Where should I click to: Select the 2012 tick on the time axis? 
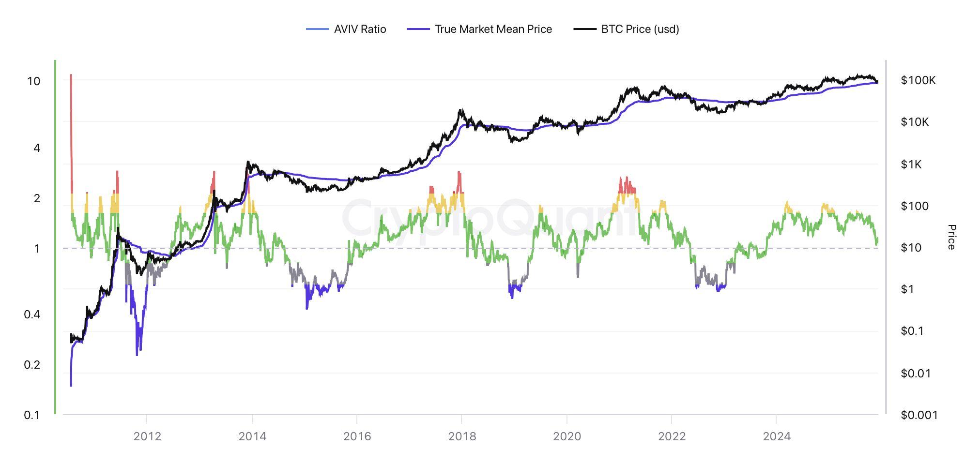(147, 436)
